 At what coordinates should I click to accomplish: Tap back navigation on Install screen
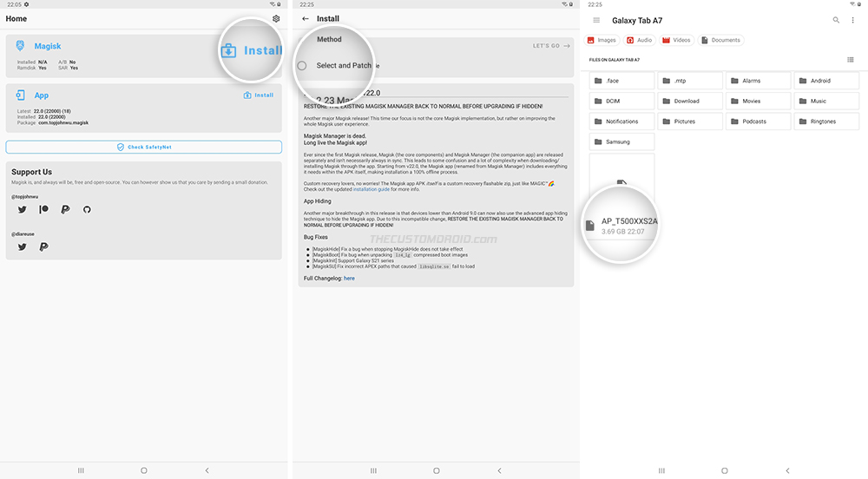499,470
